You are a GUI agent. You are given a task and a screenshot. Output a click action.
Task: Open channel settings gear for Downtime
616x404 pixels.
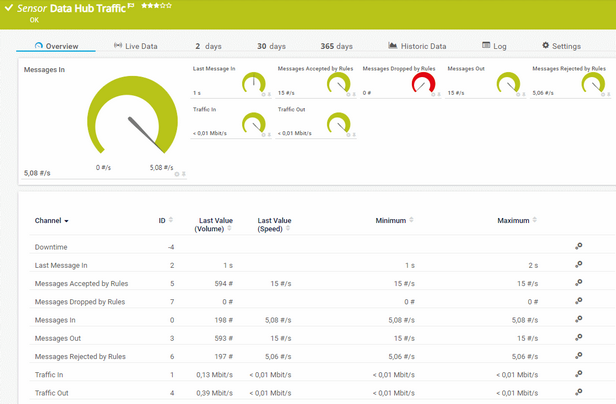578,246
